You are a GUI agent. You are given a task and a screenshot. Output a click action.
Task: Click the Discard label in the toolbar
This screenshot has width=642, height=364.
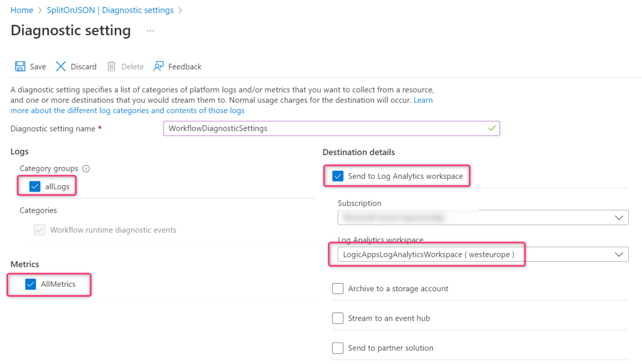83,67
